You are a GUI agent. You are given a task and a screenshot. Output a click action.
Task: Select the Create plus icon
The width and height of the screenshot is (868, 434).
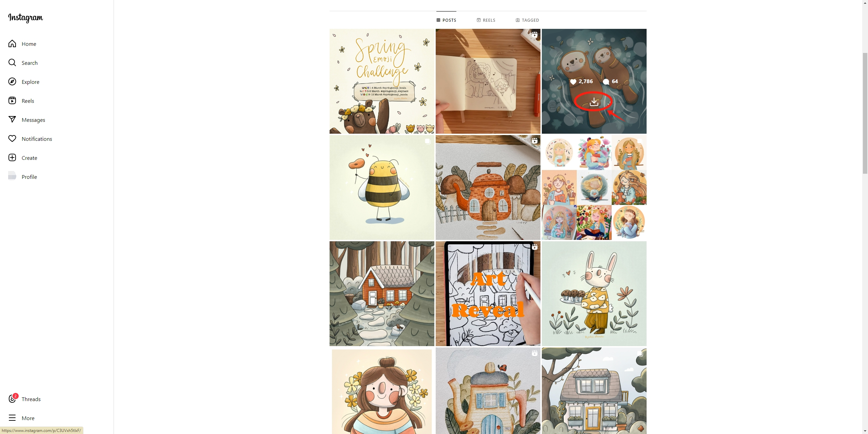click(x=12, y=157)
